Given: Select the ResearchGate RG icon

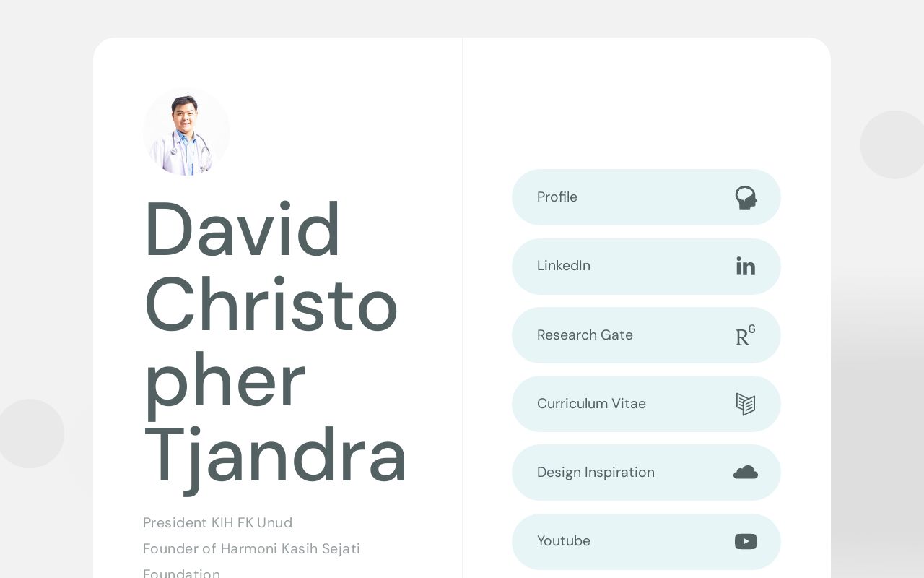Looking at the screenshot, I should (746, 335).
